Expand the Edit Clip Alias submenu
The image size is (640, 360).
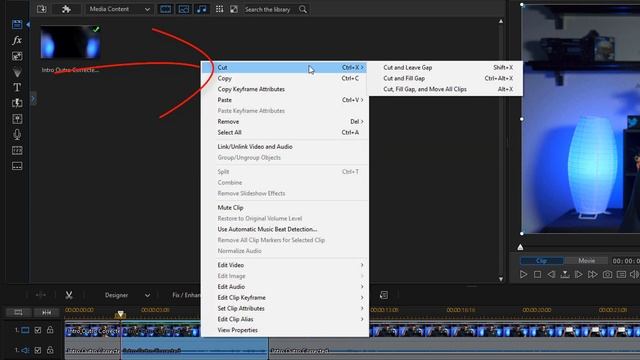tap(285, 319)
